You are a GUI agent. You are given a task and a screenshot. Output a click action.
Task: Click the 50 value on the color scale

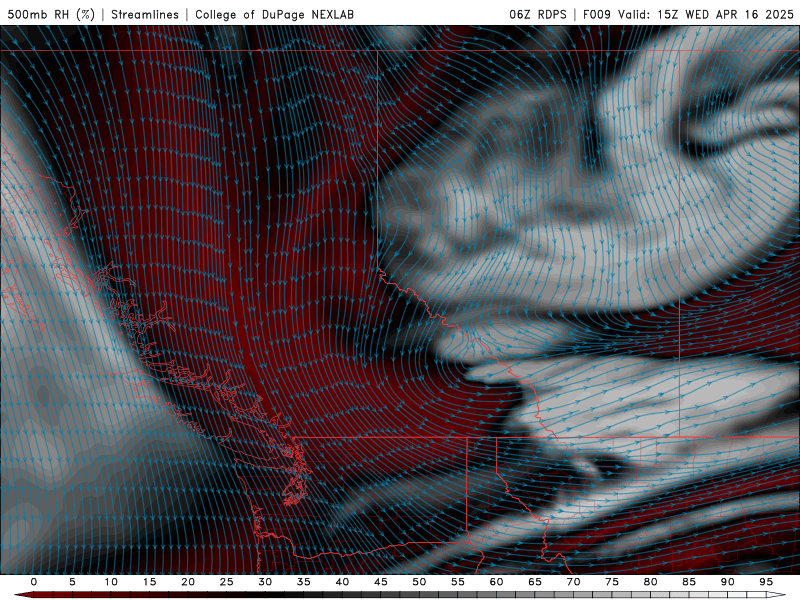[419, 582]
